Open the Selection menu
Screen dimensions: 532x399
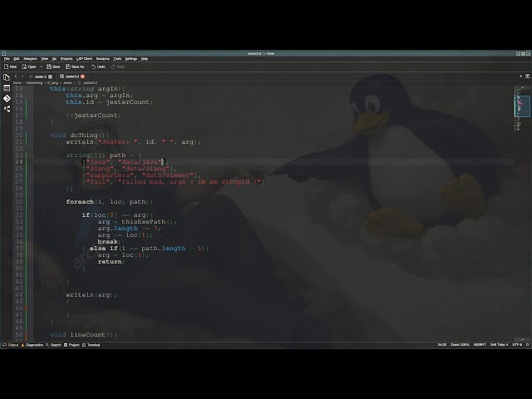coord(30,59)
